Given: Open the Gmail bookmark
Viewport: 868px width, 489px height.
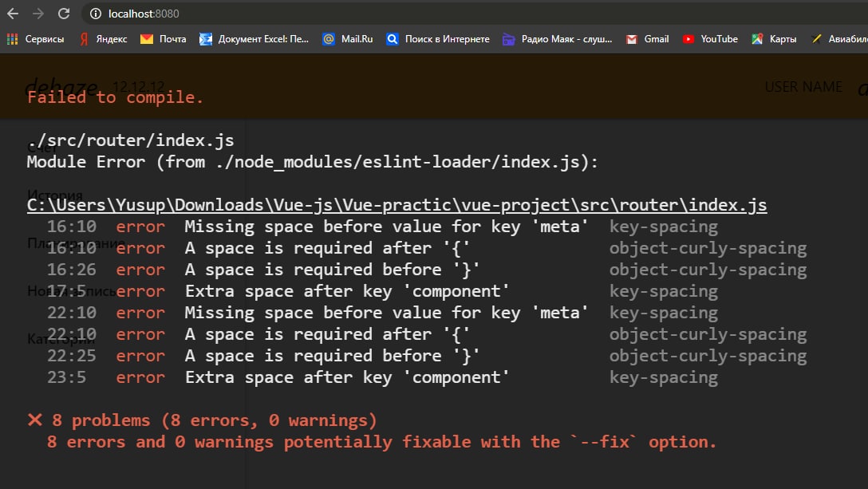Looking at the screenshot, I should pos(648,38).
